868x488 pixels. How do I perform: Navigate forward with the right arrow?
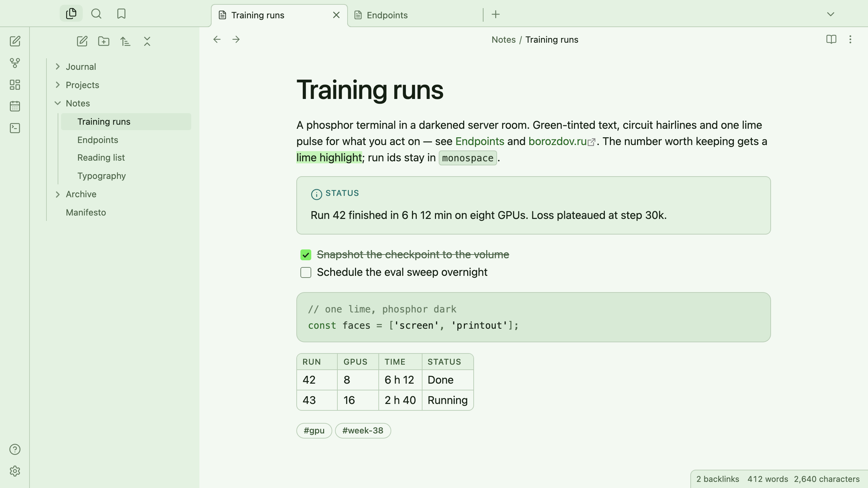(x=236, y=39)
